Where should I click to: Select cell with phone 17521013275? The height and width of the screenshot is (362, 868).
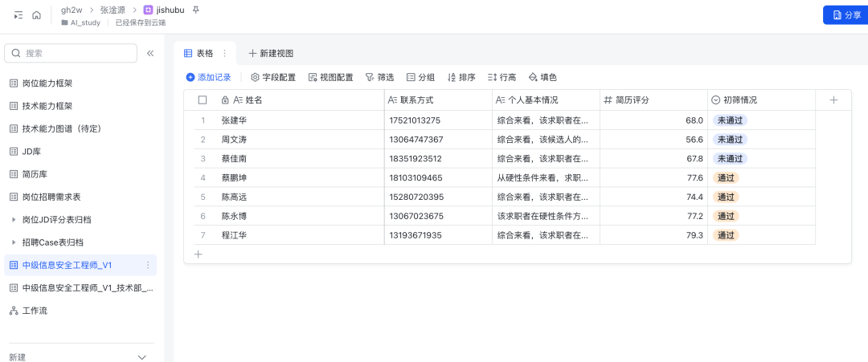(x=438, y=120)
